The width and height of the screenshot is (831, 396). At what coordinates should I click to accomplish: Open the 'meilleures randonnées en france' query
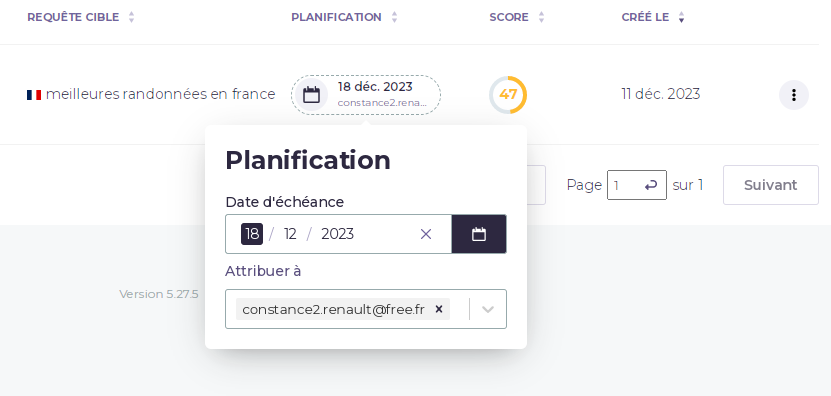pyautogui.click(x=161, y=94)
